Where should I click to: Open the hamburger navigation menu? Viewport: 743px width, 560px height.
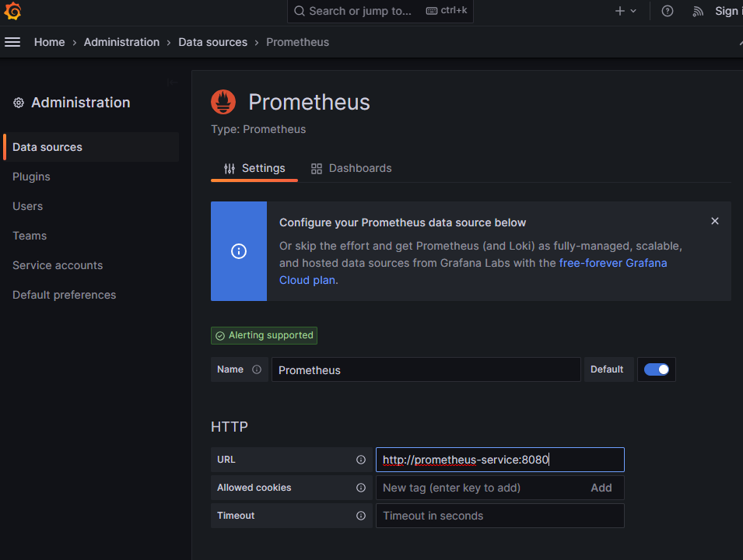click(x=12, y=42)
